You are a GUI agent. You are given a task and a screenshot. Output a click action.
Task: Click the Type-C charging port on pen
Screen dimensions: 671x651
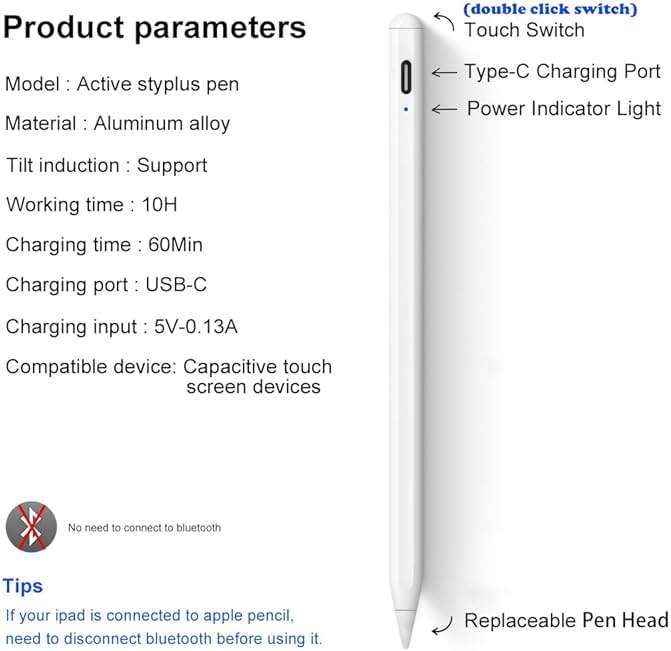click(406, 77)
